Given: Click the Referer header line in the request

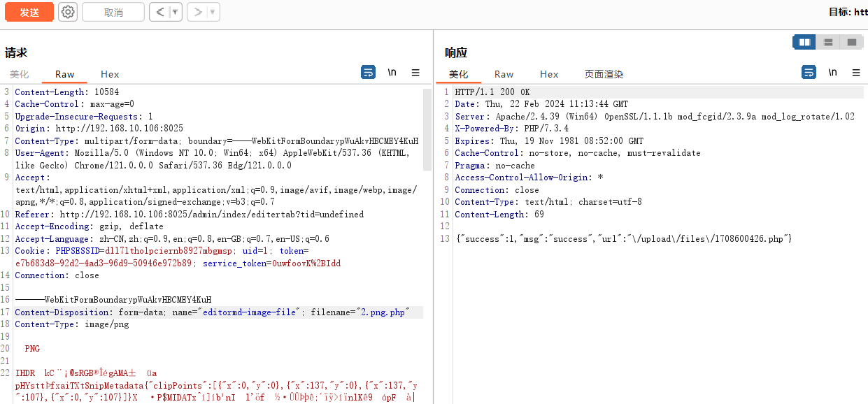Looking at the screenshot, I should click(x=190, y=215).
